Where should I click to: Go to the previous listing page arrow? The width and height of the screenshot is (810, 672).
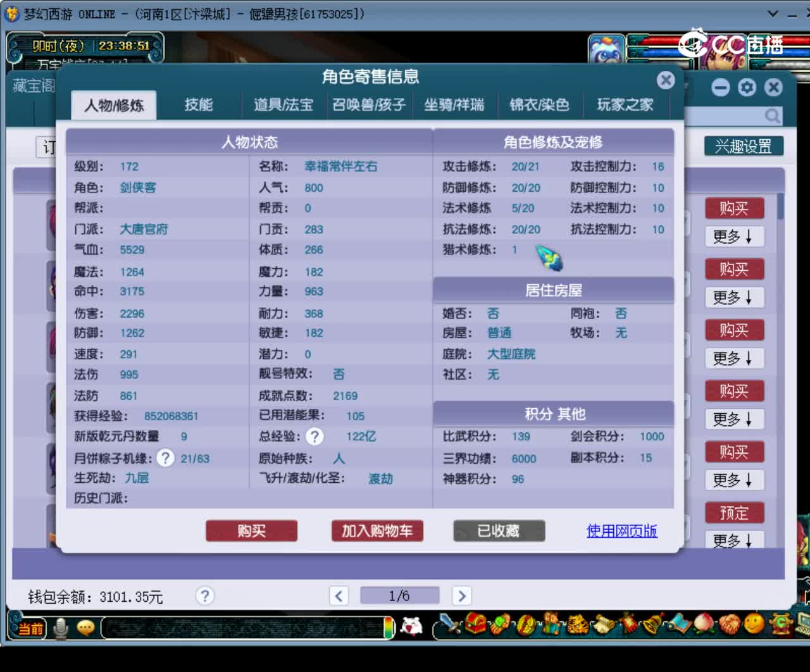point(339,596)
